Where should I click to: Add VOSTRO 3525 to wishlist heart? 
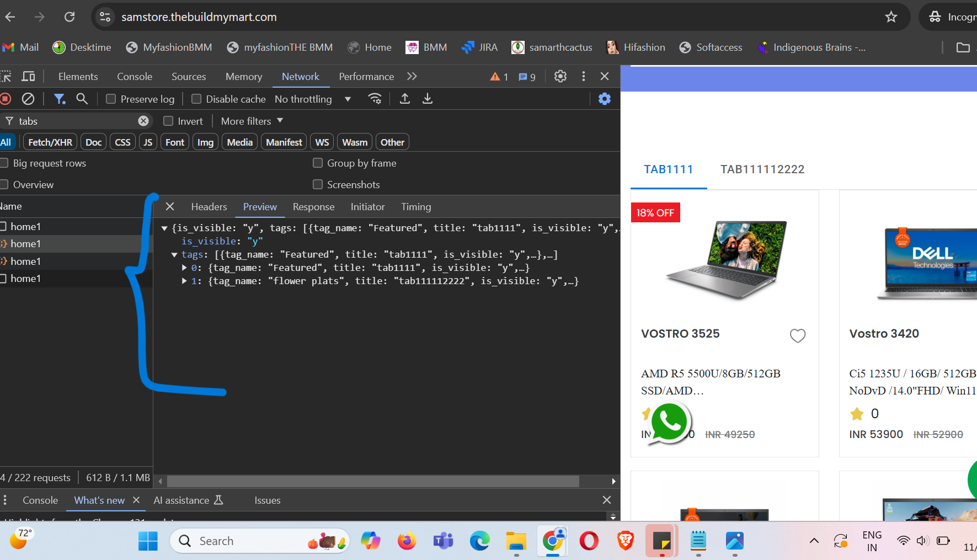[798, 335]
